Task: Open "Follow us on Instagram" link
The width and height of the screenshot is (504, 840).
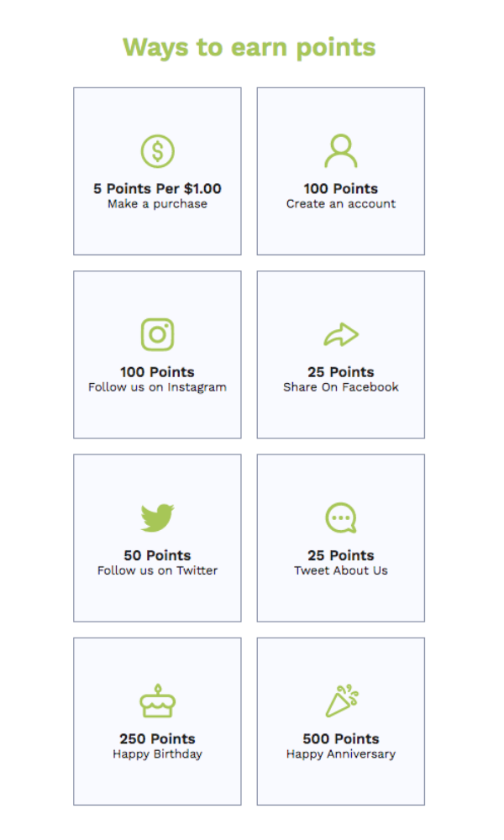Action: (157, 387)
